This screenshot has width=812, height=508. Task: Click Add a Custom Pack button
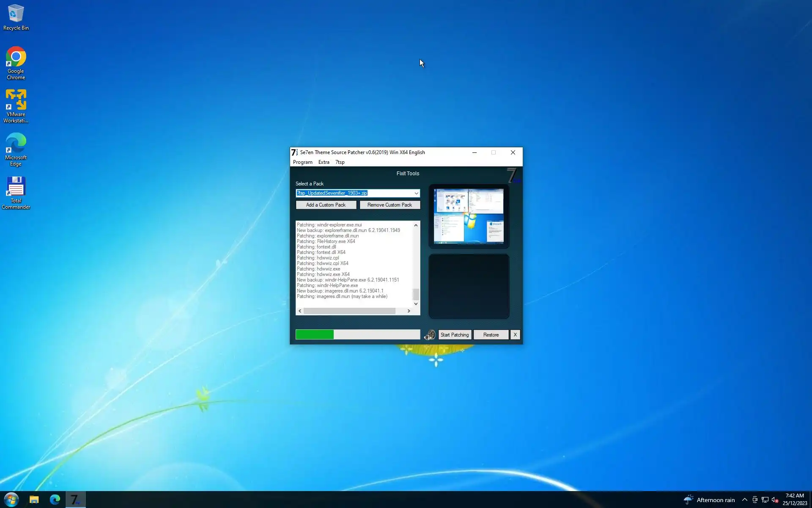click(x=326, y=205)
